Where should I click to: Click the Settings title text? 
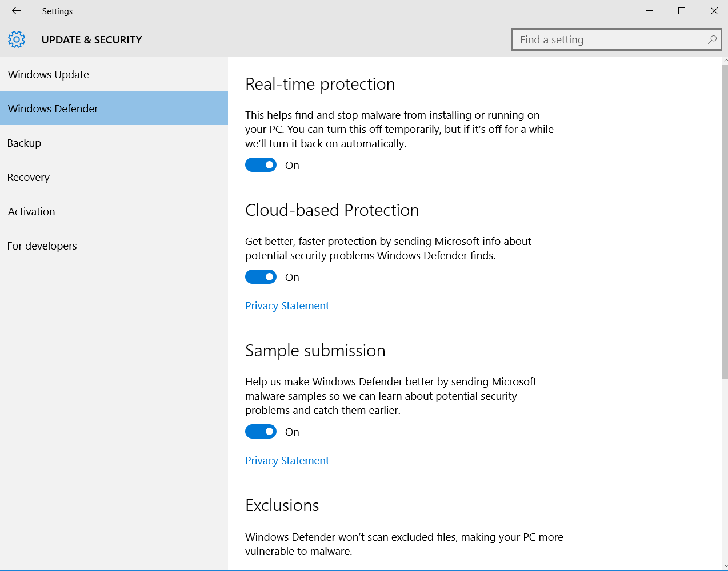pyautogui.click(x=57, y=11)
